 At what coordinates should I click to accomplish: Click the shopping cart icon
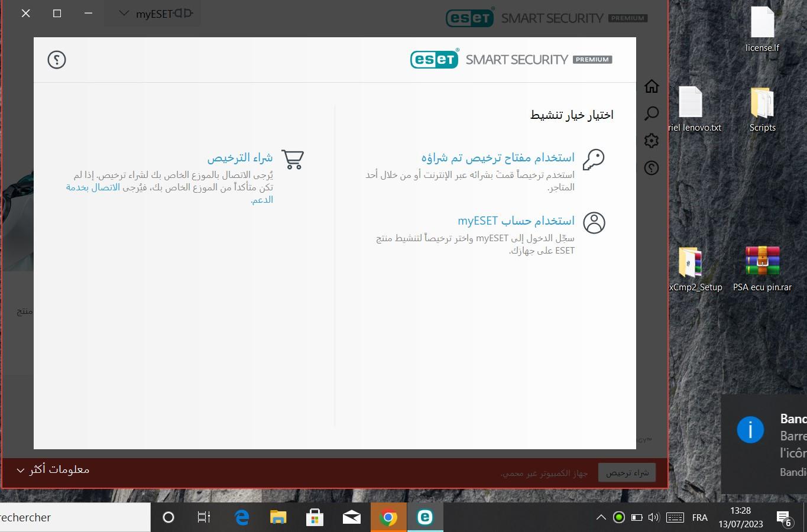pos(293,159)
